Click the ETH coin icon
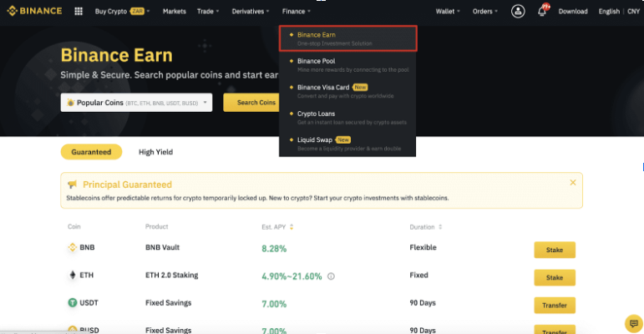 click(x=73, y=275)
